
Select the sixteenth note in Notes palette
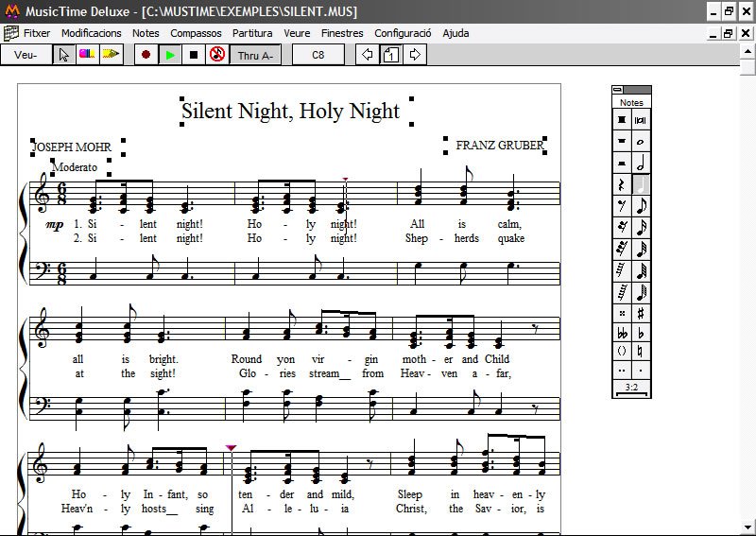(x=641, y=227)
